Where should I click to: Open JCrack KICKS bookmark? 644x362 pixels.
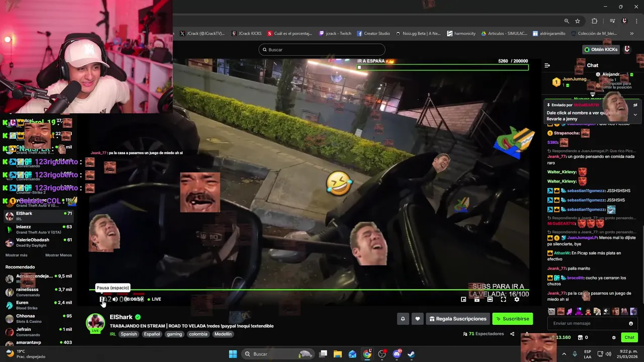tap(247, 34)
